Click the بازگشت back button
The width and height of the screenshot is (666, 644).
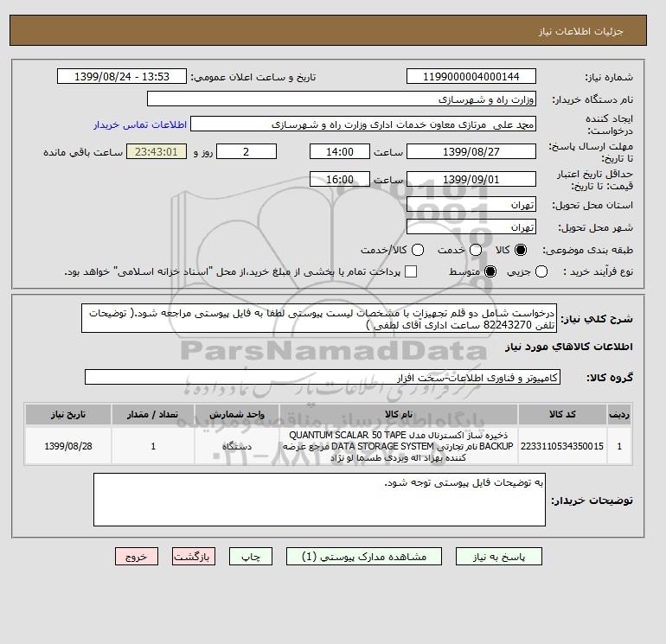[194, 557]
